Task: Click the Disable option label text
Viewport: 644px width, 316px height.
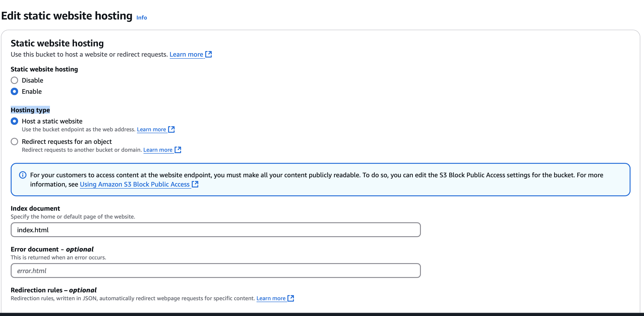Action: coord(33,80)
